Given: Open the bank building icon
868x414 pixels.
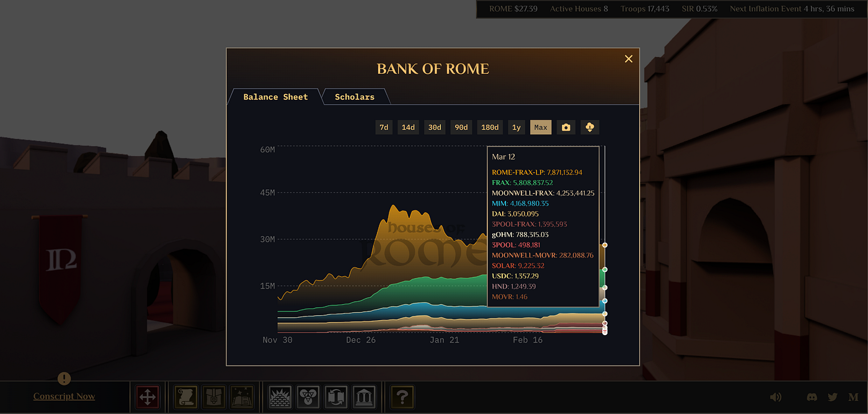Looking at the screenshot, I should tap(365, 397).
